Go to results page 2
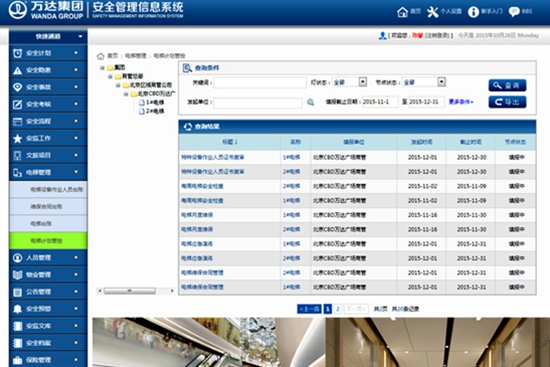 [x=338, y=309]
